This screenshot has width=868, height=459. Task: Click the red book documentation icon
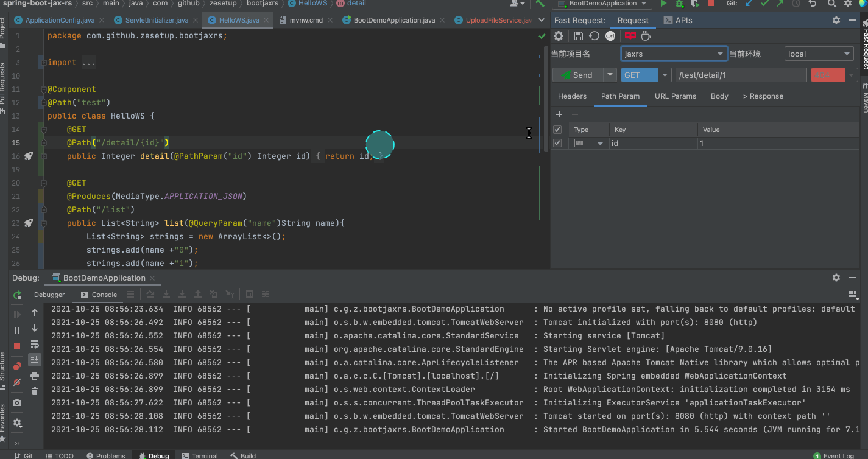630,37
